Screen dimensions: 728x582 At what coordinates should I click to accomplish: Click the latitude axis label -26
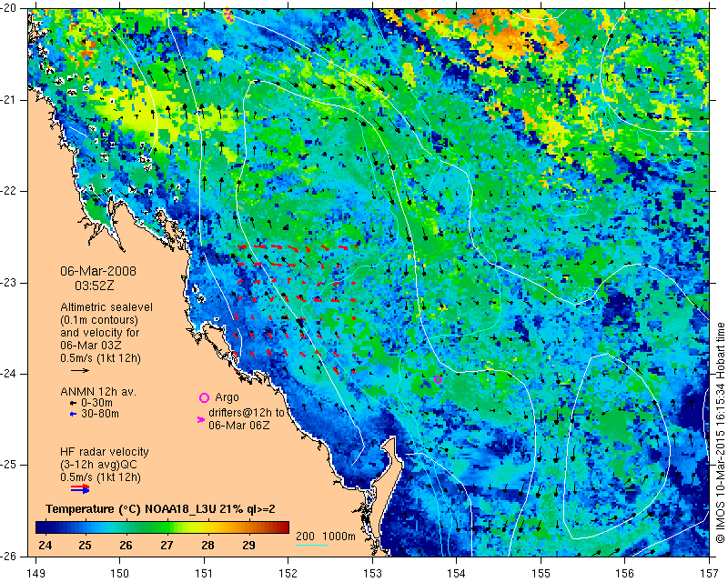click(9, 556)
